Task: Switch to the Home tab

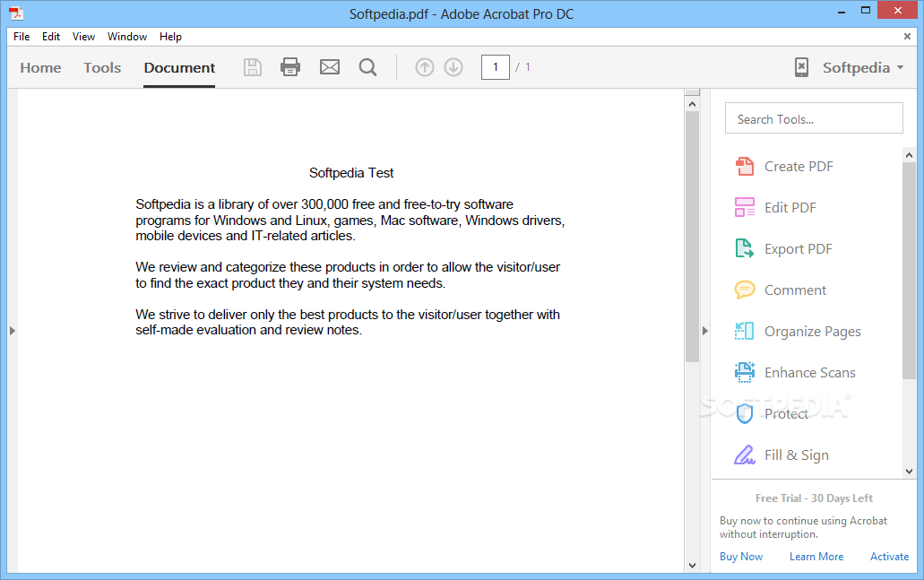Action: click(x=40, y=68)
